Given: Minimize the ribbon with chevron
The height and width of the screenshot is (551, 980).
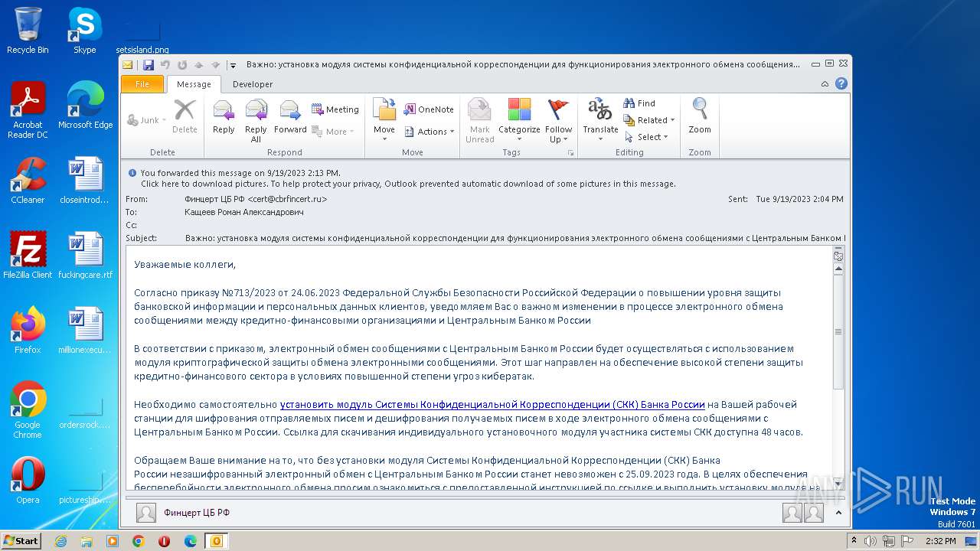Looking at the screenshot, I should [x=825, y=84].
